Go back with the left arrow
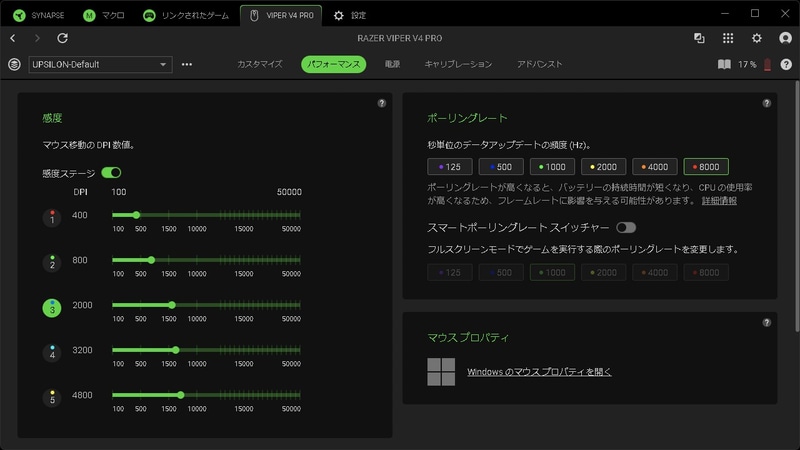Image resolution: width=800 pixels, height=450 pixels. (x=13, y=38)
